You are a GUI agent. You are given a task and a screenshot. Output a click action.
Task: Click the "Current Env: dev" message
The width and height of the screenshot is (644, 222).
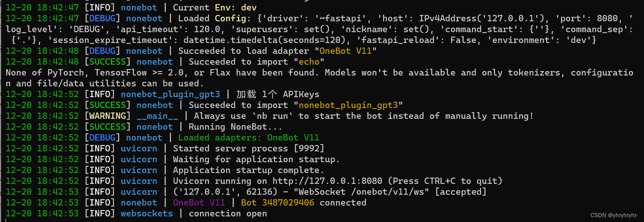[215, 7]
